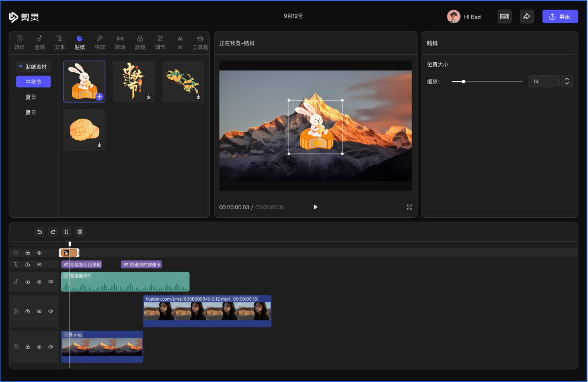Open the 转场 transitions tab
Image resolution: width=588 pixels, height=382 pixels.
[x=120, y=42]
